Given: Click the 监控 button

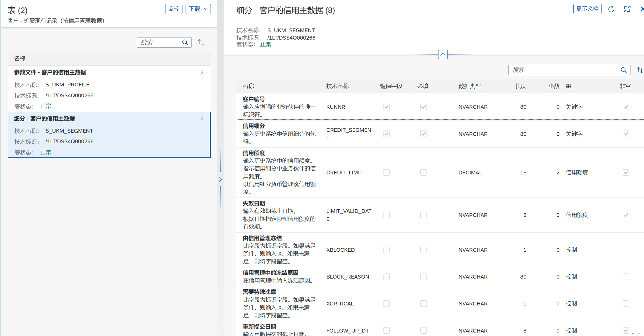Looking at the screenshot, I should tap(174, 9).
